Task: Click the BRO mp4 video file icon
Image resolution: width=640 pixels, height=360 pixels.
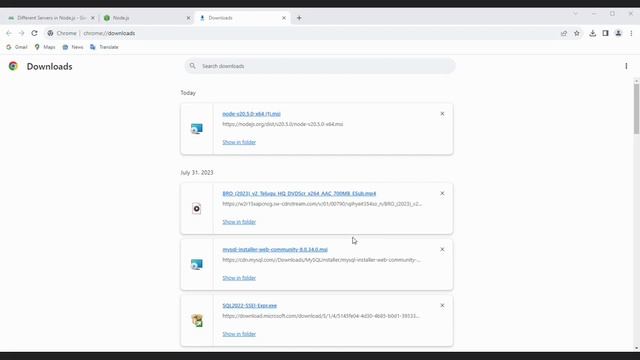Action: pyautogui.click(x=197, y=209)
